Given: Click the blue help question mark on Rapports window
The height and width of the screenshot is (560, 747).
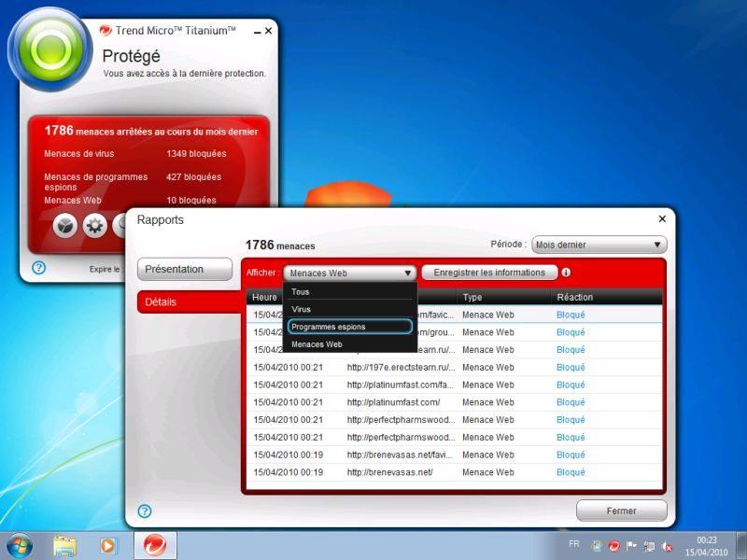Looking at the screenshot, I should [x=144, y=511].
